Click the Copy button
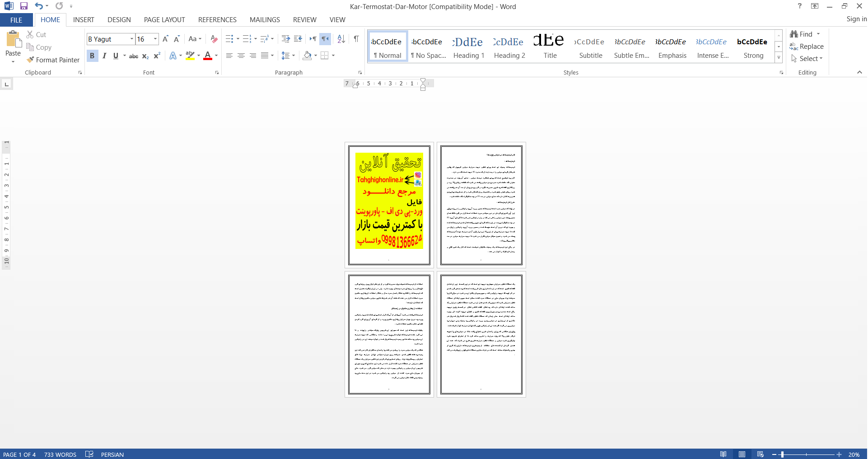This screenshot has width=868, height=459. 39,47
